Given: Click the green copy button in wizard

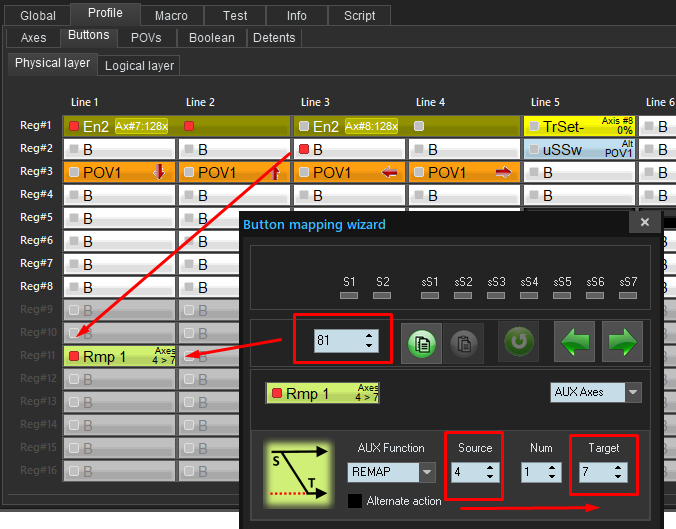Looking at the screenshot, I should click(x=421, y=343).
